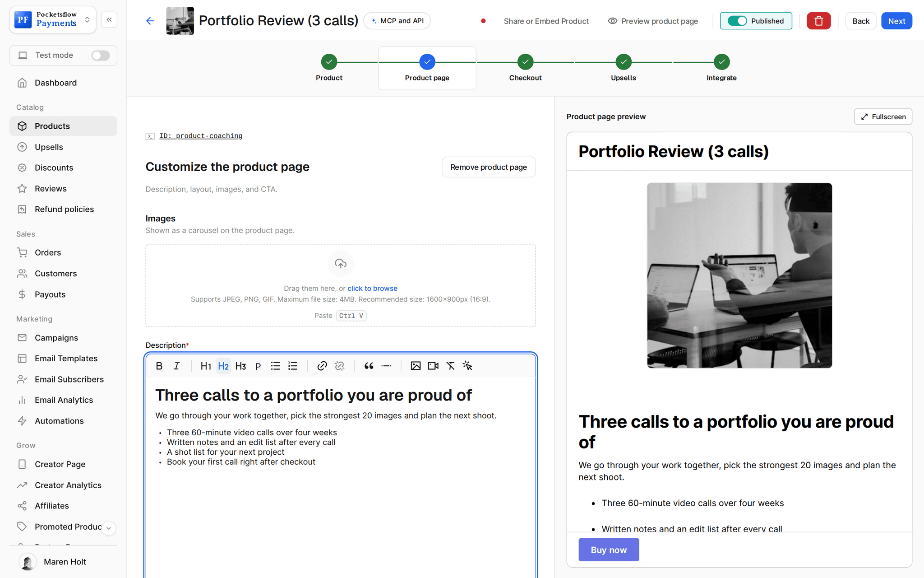
Task: Go to the Checkout step
Action: click(x=525, y=68)
